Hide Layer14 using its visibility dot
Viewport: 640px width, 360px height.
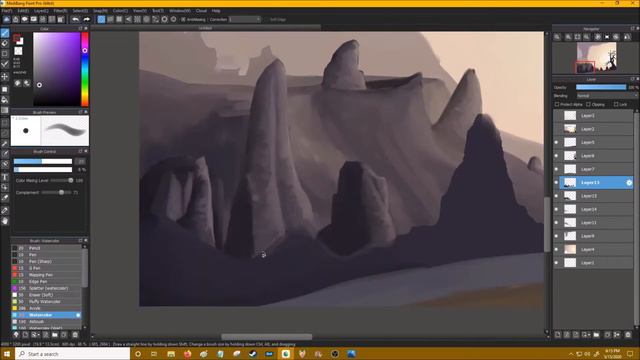556,209
